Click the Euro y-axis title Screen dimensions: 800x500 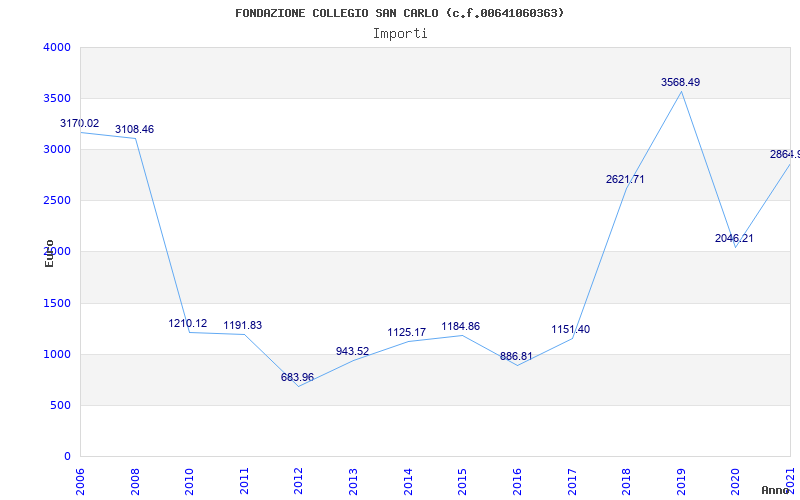point(49,253)
